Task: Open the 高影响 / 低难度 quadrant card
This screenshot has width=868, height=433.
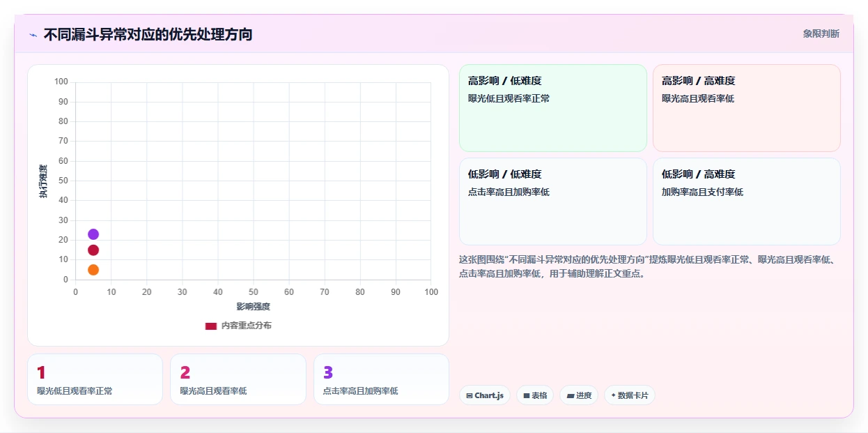Action: (x=553, y=108)
